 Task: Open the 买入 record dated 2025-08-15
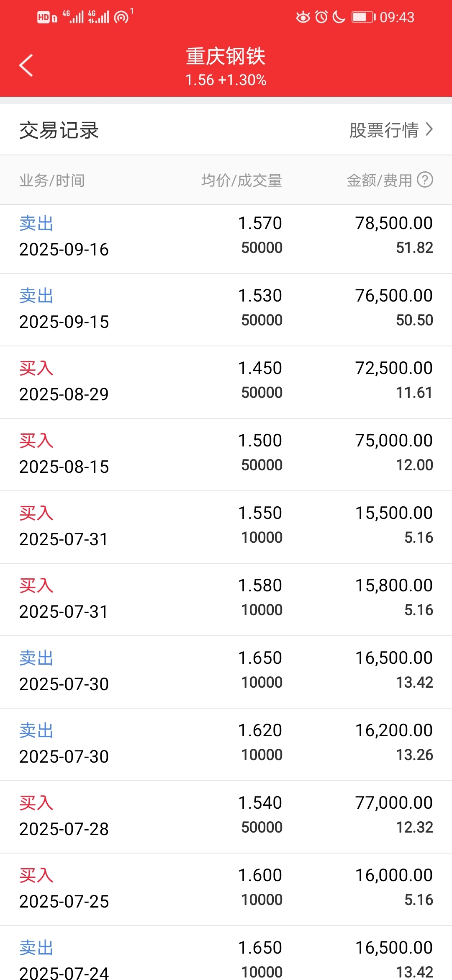tap(226, 455)
